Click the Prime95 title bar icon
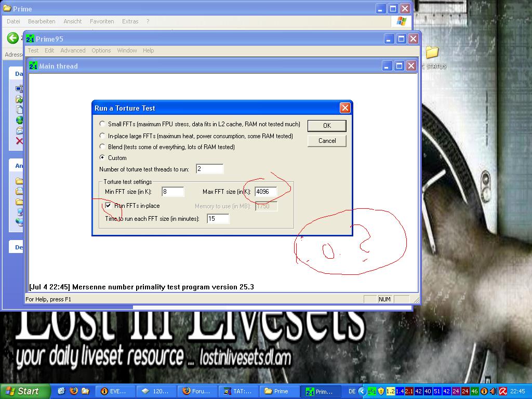The width and height of the screenshot is (532, 399). tap(30, 38)
